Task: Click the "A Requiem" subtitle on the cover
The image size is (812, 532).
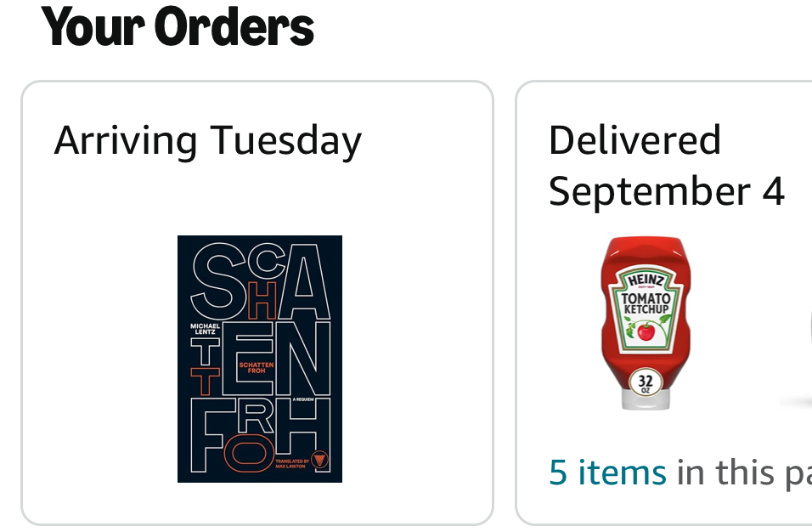Action: [x=303, y=399]
